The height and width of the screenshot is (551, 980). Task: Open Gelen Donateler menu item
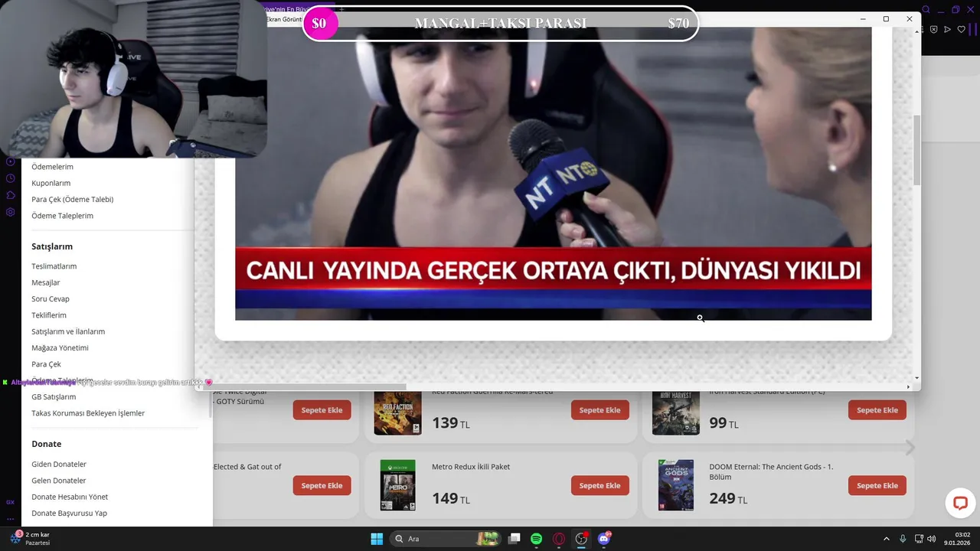pyautogui.click(x=59, y=481)
